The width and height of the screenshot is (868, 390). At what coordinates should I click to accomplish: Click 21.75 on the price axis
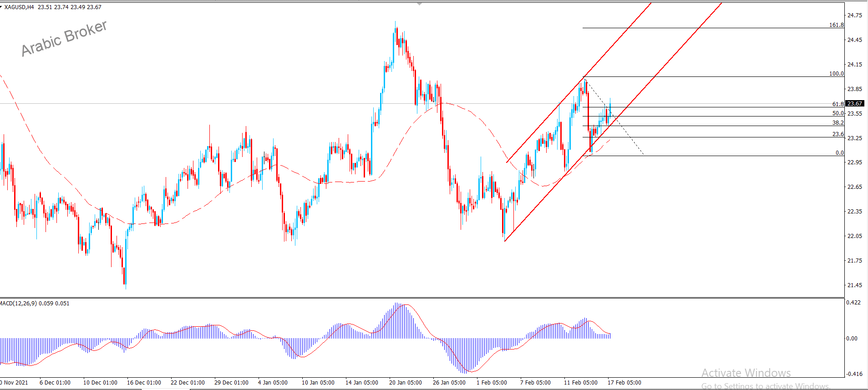854,261
